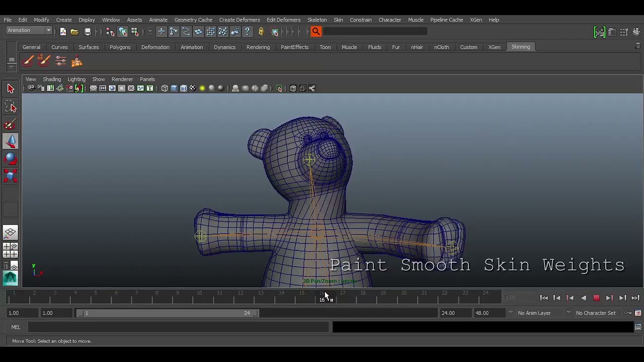Open the viewport Renderer menu
Viewport: 644px width, 362px height.
[x=122, y=79]
